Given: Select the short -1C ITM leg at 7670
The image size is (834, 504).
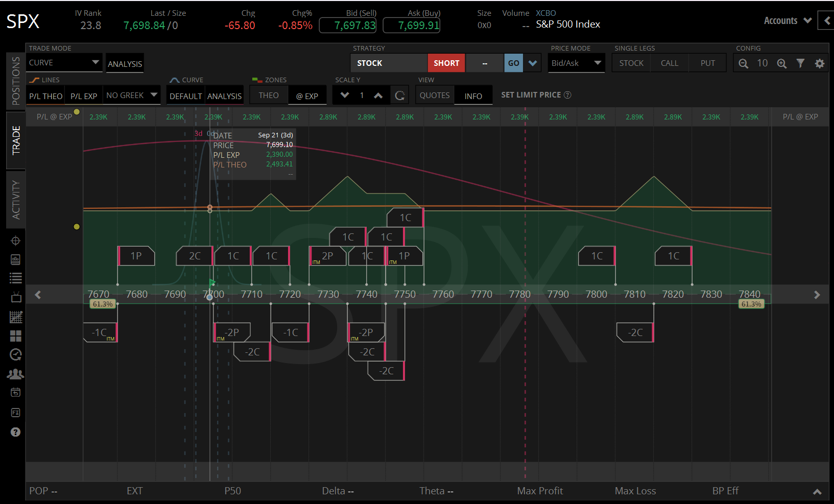Looking at the screenshot, I should point(100,332).
